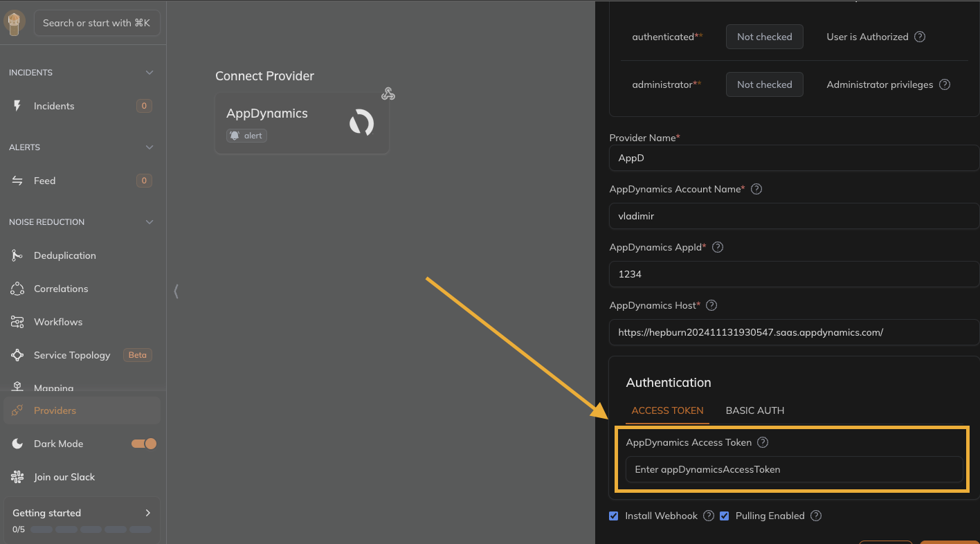Collapse the NOISE REDUCTION section chevron

[x=149, y=222]
